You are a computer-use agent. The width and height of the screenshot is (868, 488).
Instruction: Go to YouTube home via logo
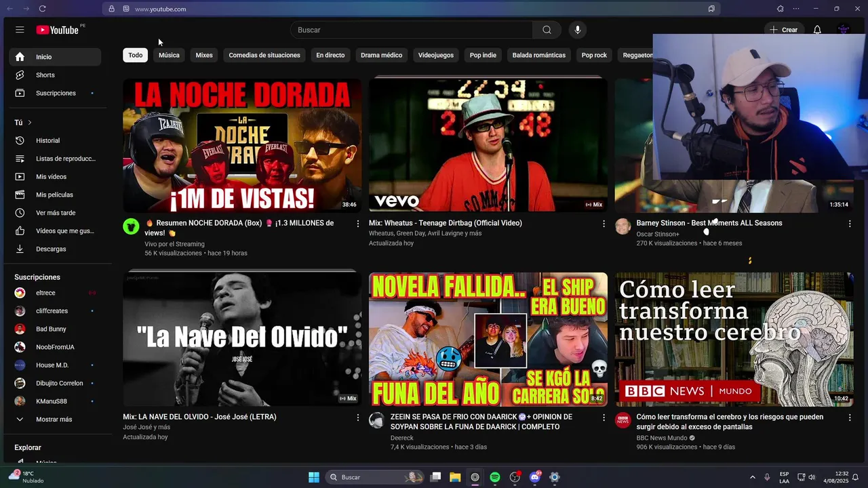point(58,30)
